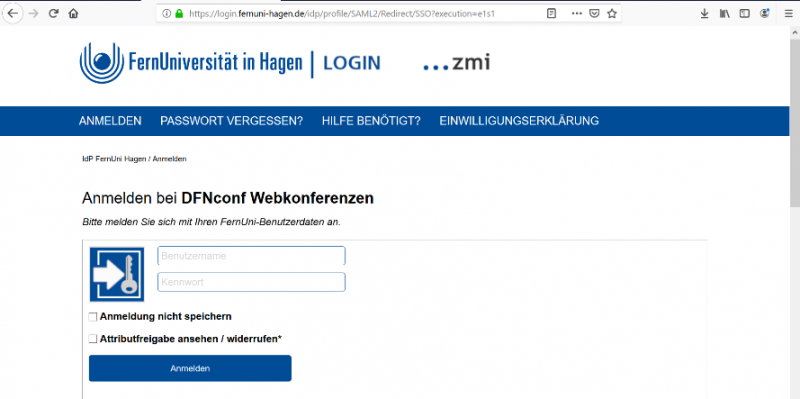Viewport: 800px width, 399px height.
Task: Click the 'Bitte melden Sie sich' instruction text
Action: [x=211, y=222]
